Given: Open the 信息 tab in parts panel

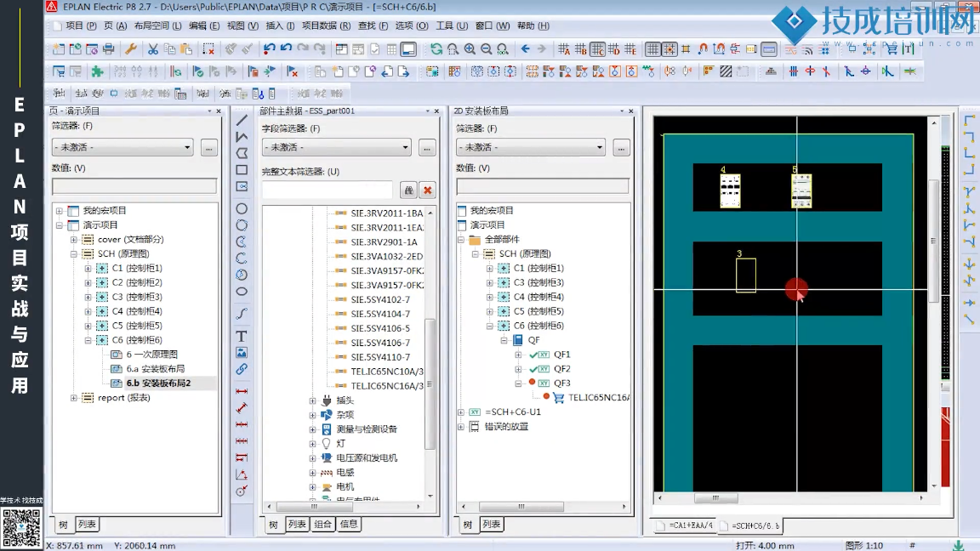Looking at the screenshot, I should [x=349, y=524].
